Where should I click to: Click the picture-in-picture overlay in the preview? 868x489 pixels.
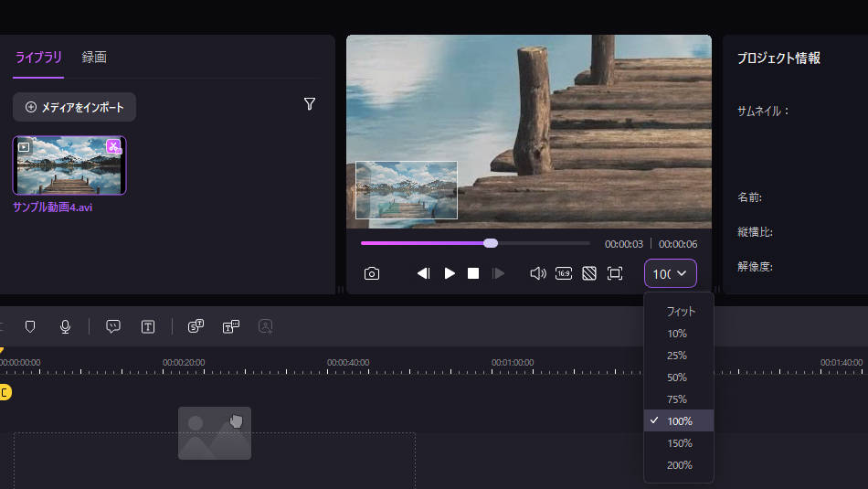407,190
